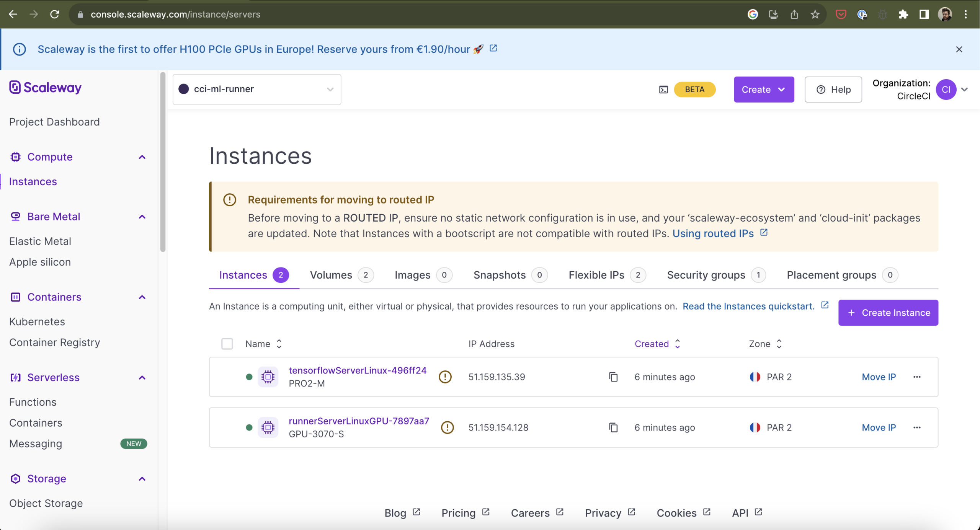Reload the page
Viewport: 980px width, 530px height.
pyautogui.click(x=55, y=15)
